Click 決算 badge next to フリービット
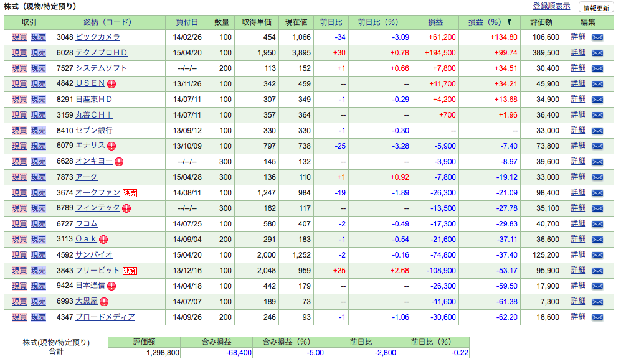 click(130, 271)
